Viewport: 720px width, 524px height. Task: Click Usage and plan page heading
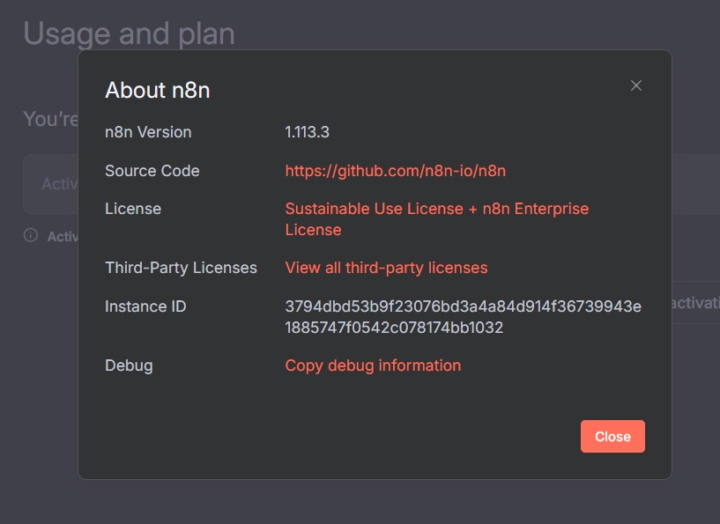coord(129,34)
